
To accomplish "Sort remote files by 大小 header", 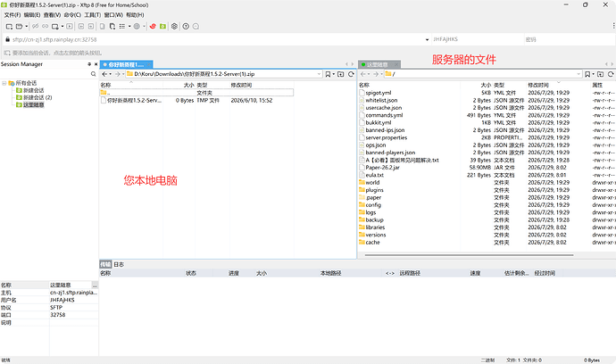I will coord(486,85).
